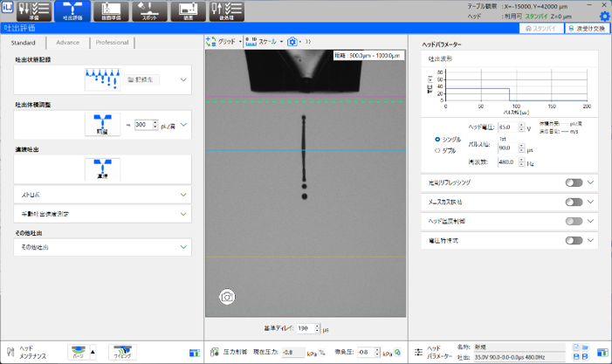Click the liquid receiver exchange (液受け交換) button
Image resolution: width=612 pixels, height=364 pixels.
588,28
